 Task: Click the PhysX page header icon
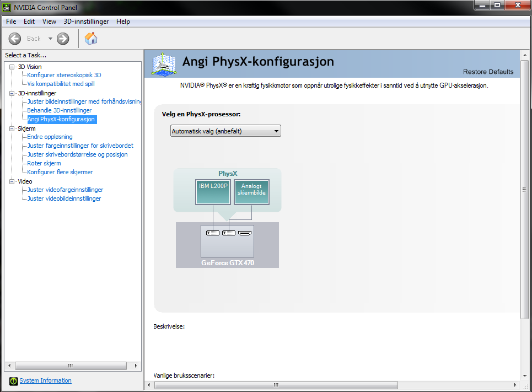(164, 64)
